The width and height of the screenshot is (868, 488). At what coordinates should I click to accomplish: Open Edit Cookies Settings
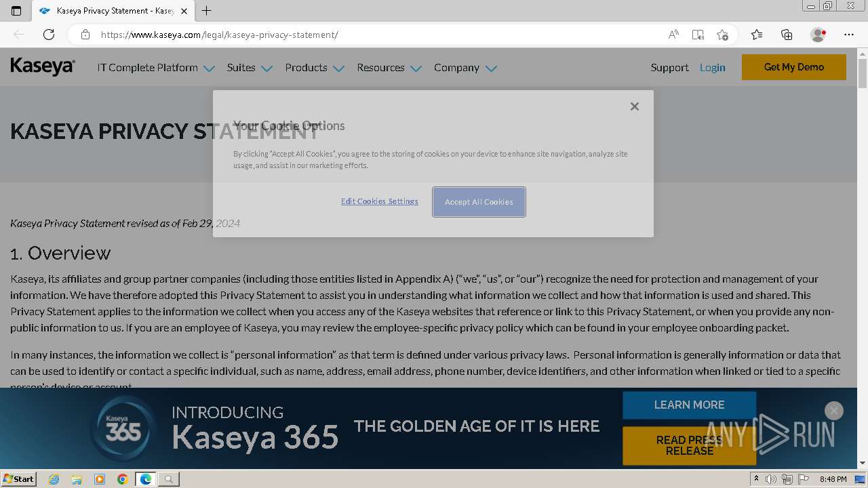tap(380, 201)
